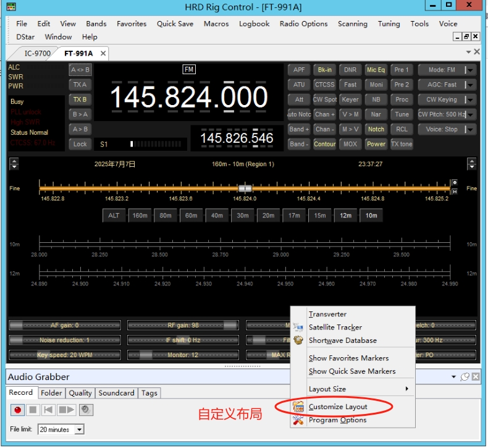Viewport: 488px width, 448px height.
Task: Click the small H icon right of fine tuning bar
Action: click(x=455, y=192)
